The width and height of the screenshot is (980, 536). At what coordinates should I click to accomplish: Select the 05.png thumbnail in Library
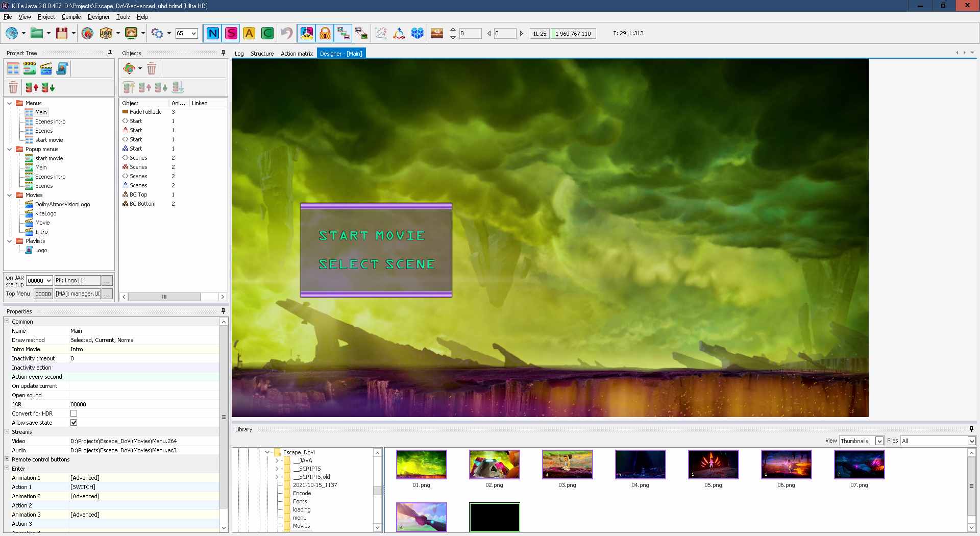[x=713, y=465]
